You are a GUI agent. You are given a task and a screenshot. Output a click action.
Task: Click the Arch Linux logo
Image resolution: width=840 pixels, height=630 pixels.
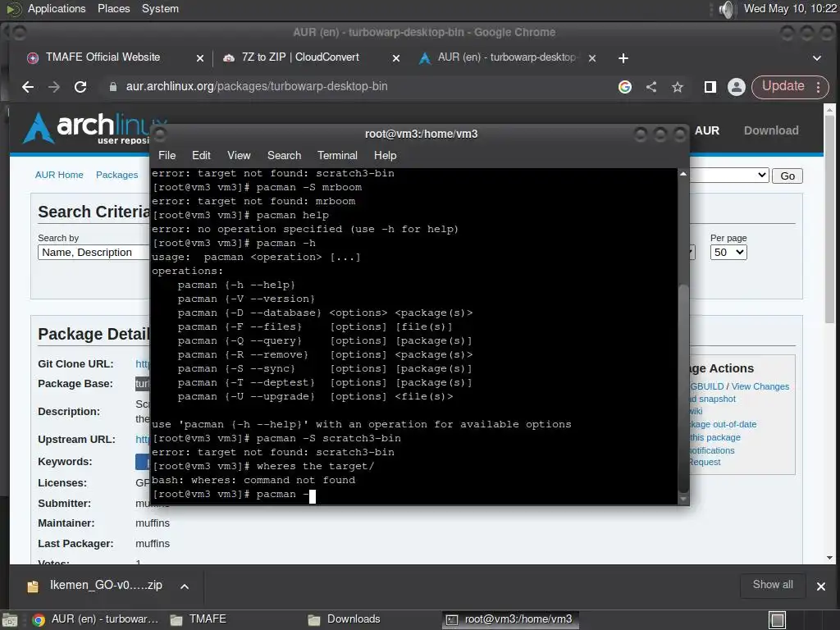tap(85, 127)
